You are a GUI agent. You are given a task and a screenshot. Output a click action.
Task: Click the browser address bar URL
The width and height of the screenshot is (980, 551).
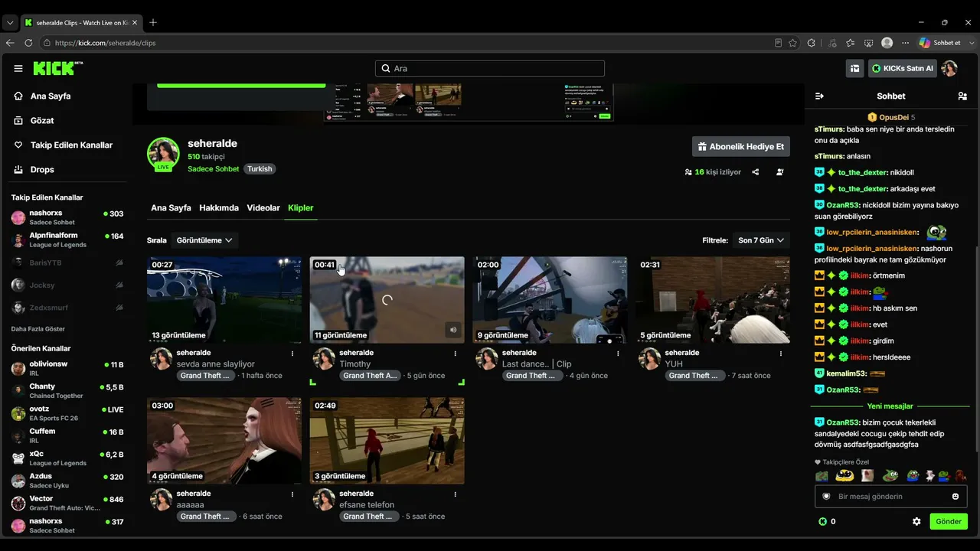coord(105,43)
